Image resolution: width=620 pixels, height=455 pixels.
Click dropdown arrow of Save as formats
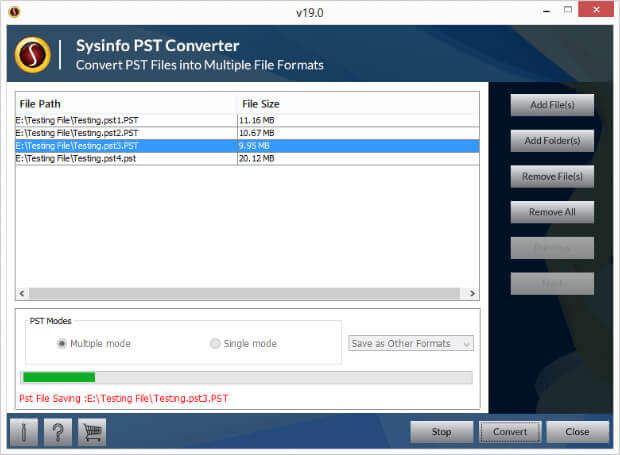tap(467, 344)
